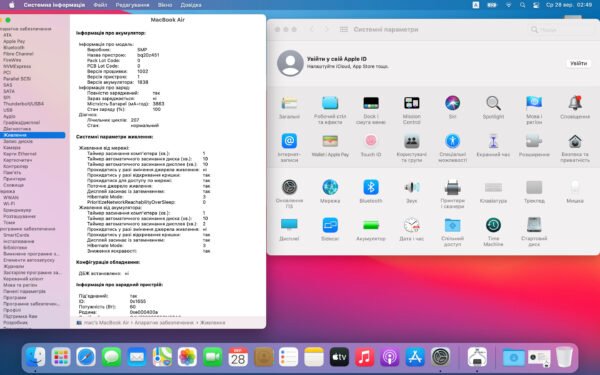Open Редагування menu in menu bar
600x375 pixels.
point(132,5)
